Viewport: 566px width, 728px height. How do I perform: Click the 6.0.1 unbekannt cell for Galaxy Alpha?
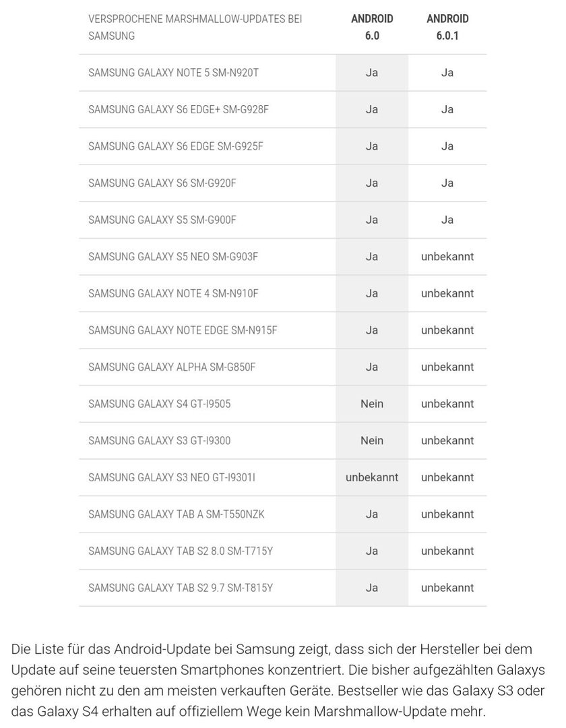pyautogui.click(x=447, y=367)
